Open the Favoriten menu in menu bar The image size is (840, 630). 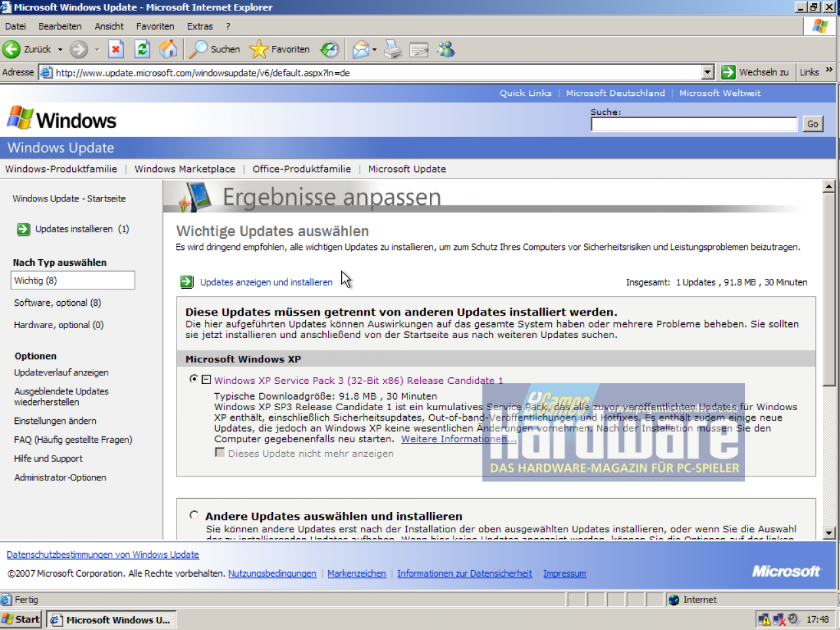[155, 26]
